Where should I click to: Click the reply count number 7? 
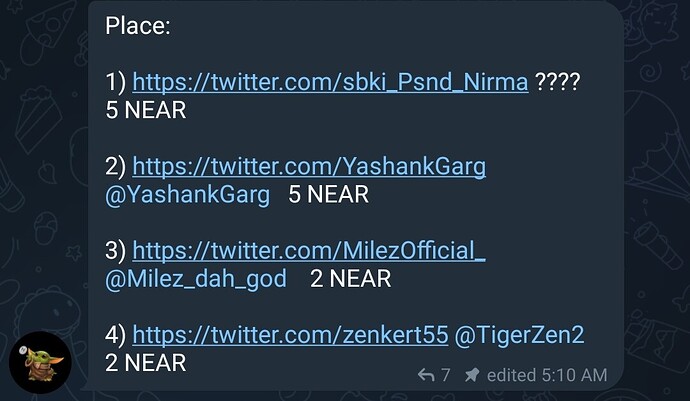click(445, 375)
